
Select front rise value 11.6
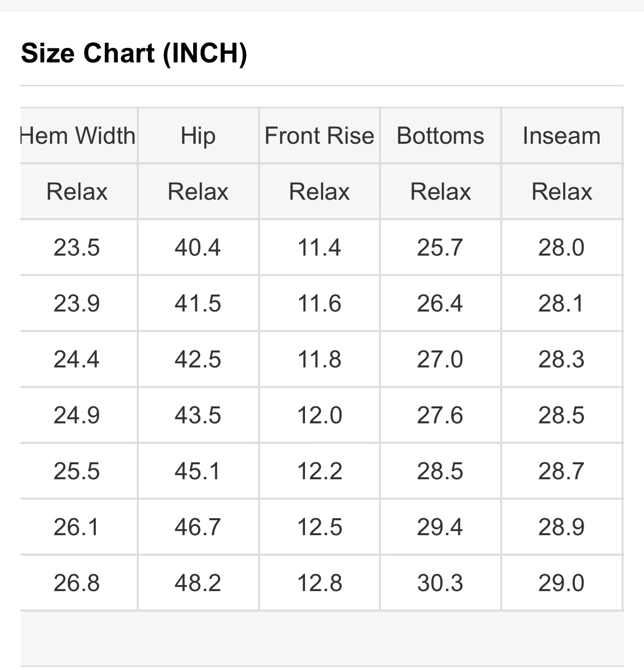click(320, 304)
